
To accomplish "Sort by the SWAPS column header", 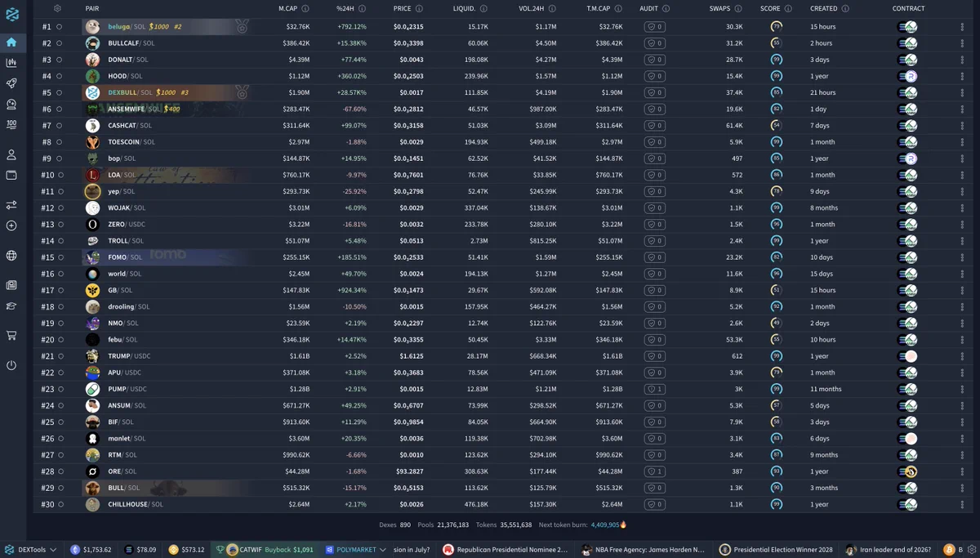I will pyautogui.click(x=719, y=8).
